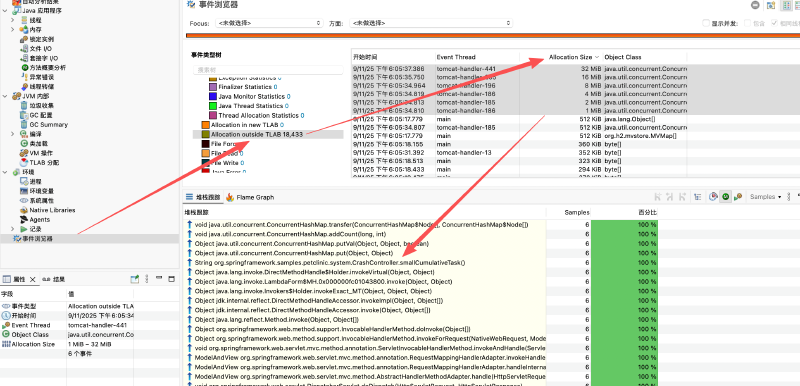Screen dimensions: 800x386
Task: Open Native Libraries page
Action: click(x=52, y=210)
